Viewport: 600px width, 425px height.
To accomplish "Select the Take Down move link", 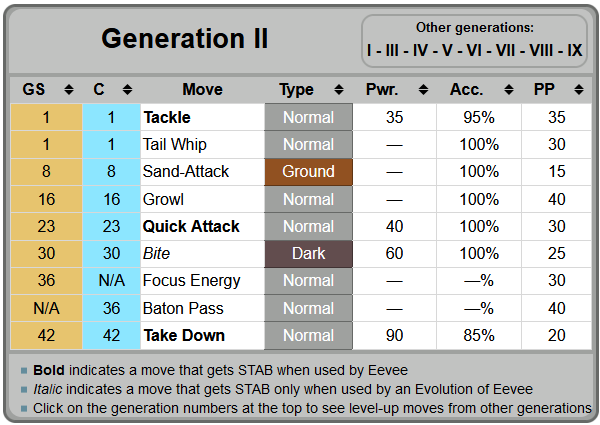I will tap(184, 335).
